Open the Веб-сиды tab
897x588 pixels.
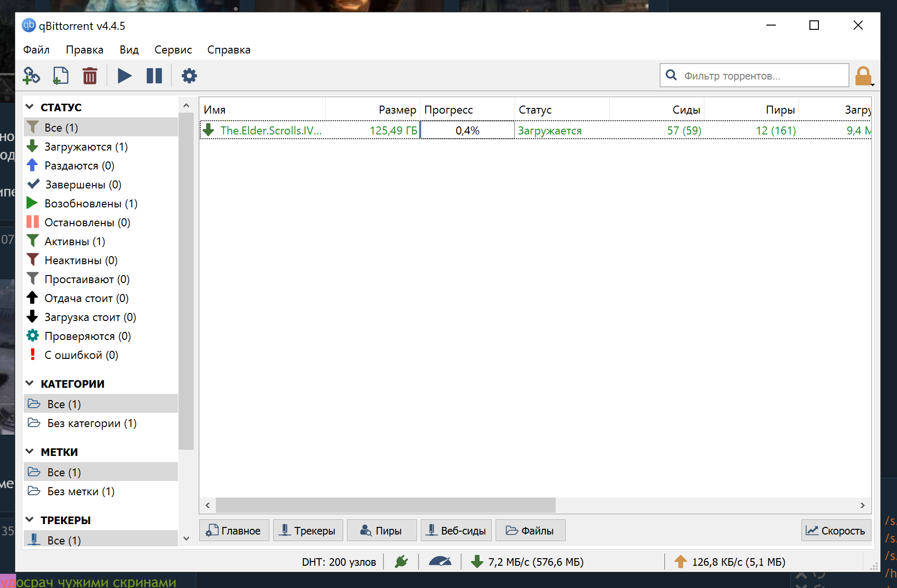[x=456, y=531]
